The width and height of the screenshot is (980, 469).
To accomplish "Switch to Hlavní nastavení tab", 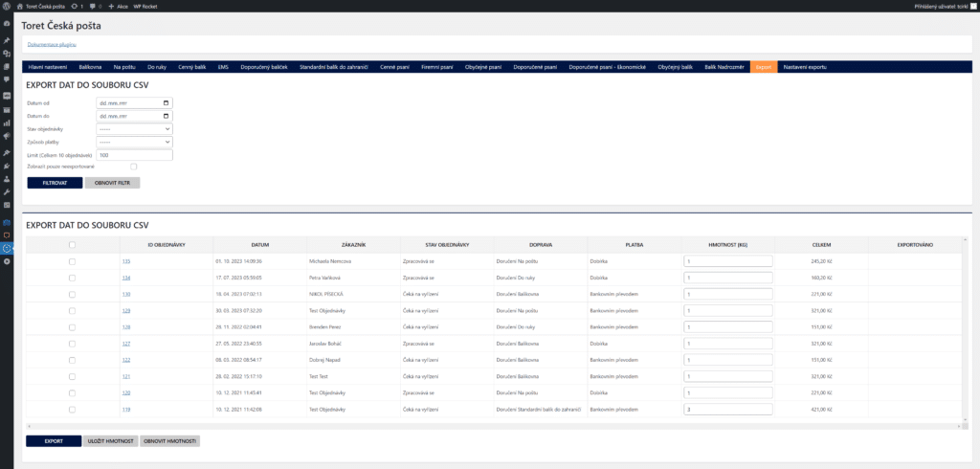I will click(x=48, y=66).
